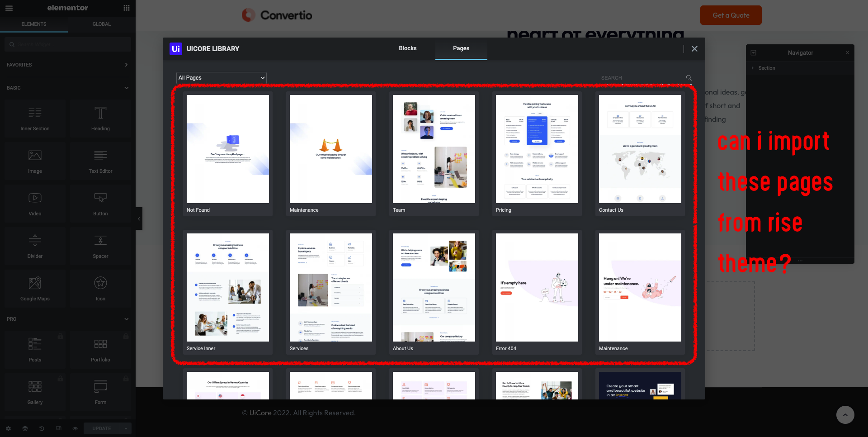Image resolution: width=868 pixels, height=437 pixels.
Task: Toggle Responsive Mode icon
Action: pos(58,428)
